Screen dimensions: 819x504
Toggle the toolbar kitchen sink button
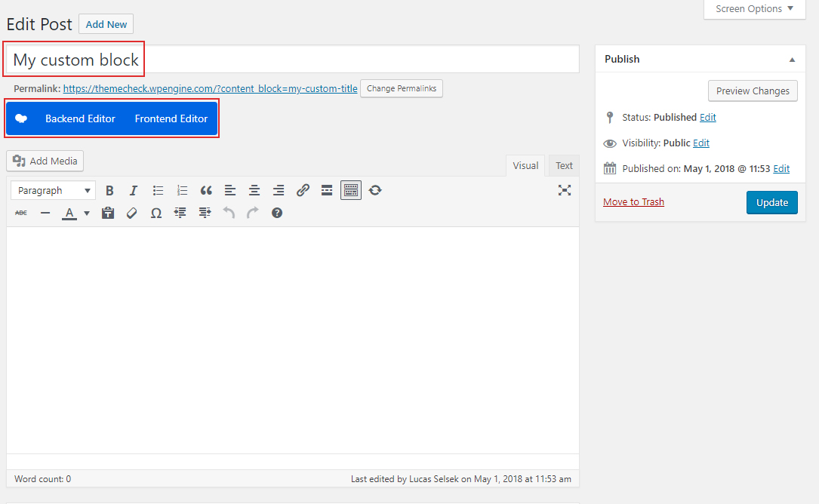(351, 191)
